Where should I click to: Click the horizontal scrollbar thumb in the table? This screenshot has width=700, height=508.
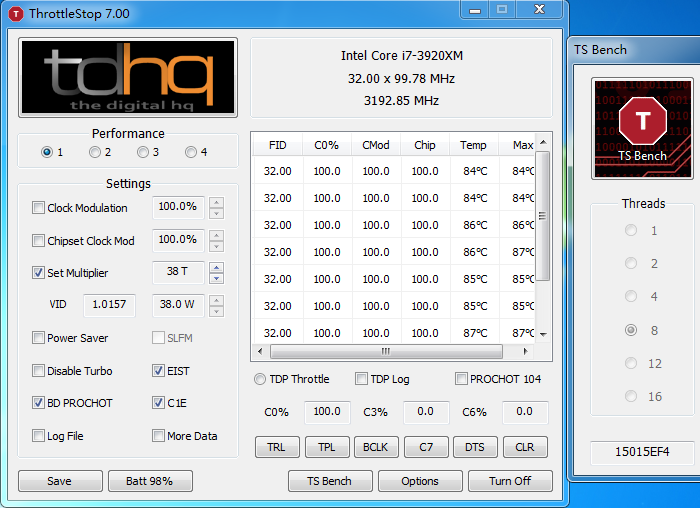click(386, 351)
